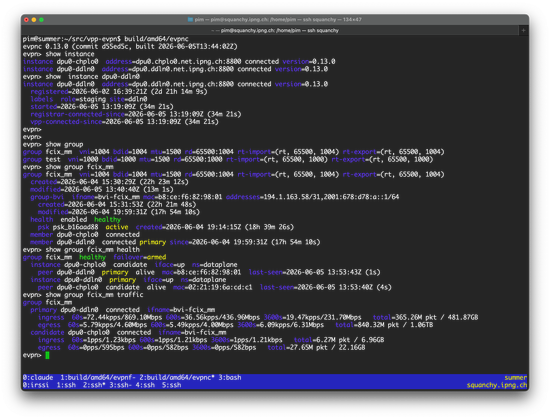Image resolution: width=550 pixels, height=419 pixels.
Task: Click 'registered=2026-06-02 16:39:21Z' line
Action: pos(119,92)
